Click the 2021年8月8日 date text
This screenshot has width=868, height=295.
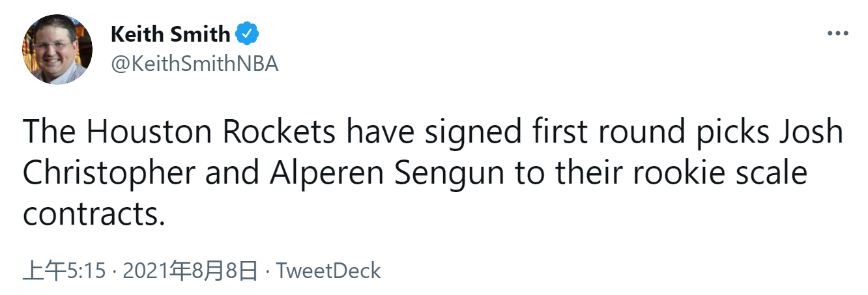[190, 270]
